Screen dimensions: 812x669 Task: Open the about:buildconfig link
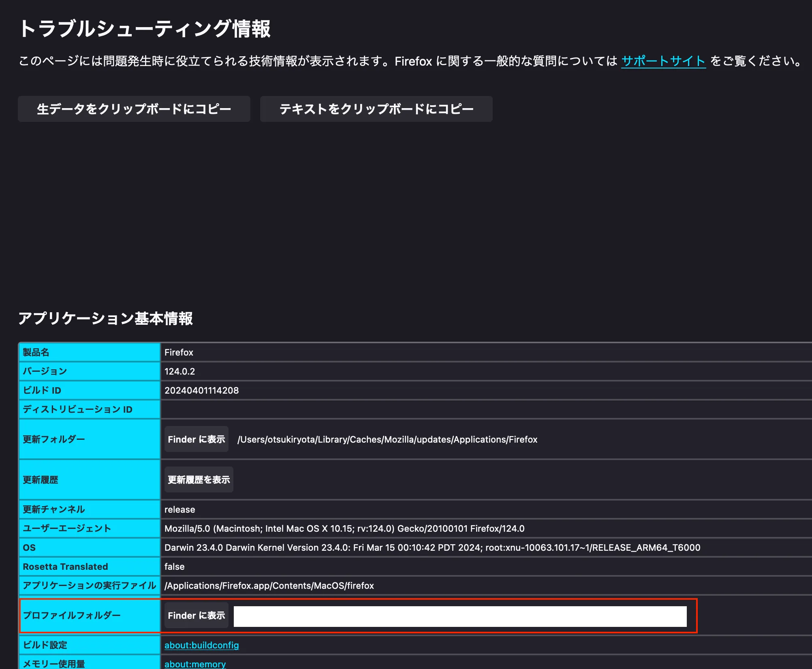click(201, 645)
